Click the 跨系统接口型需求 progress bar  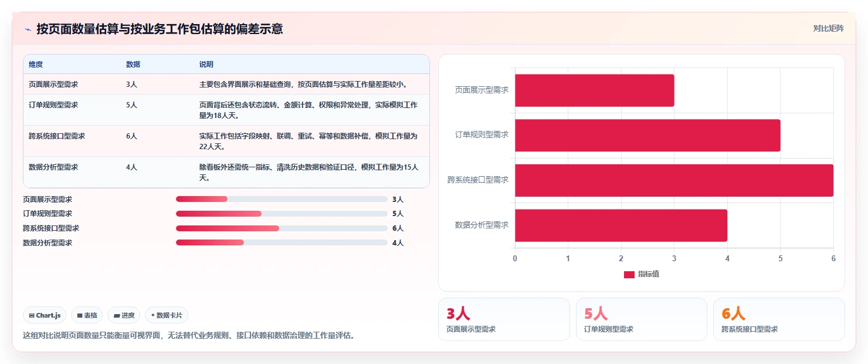(x=282, y=228)
